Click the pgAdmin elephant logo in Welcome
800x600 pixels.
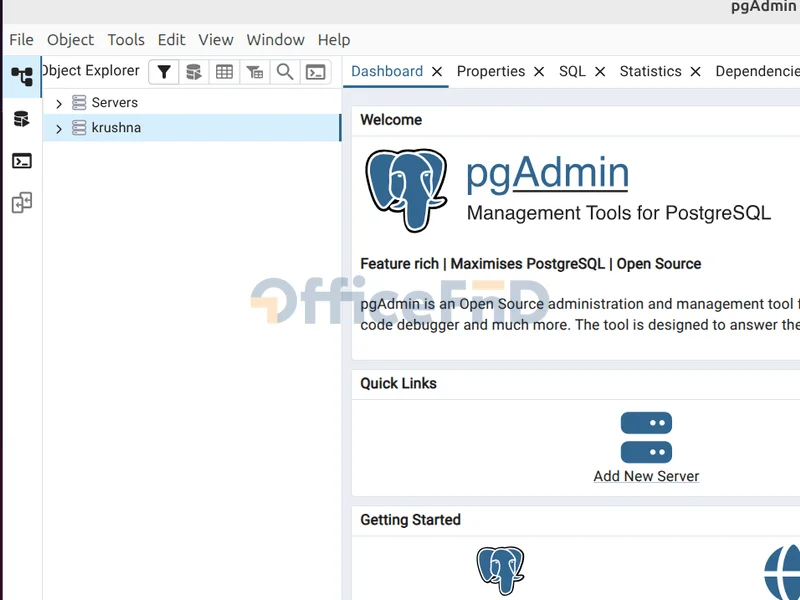pos(407,190)
